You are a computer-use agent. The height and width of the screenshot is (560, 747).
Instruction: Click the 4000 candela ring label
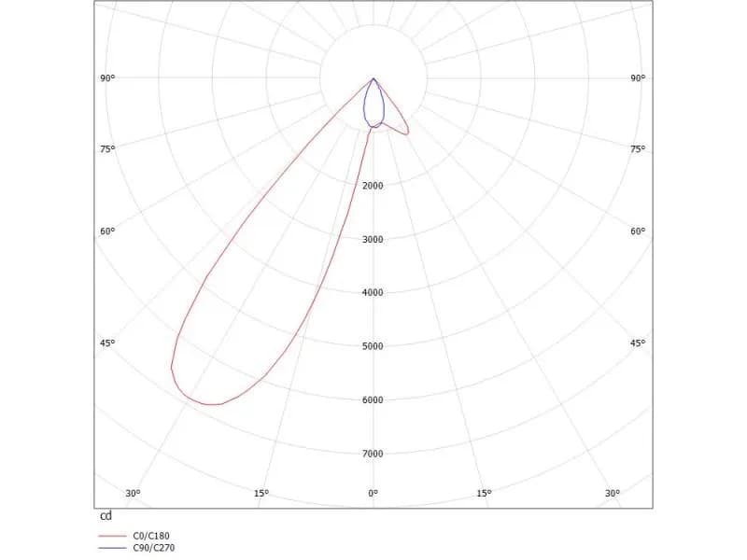(x=373, y=293)
